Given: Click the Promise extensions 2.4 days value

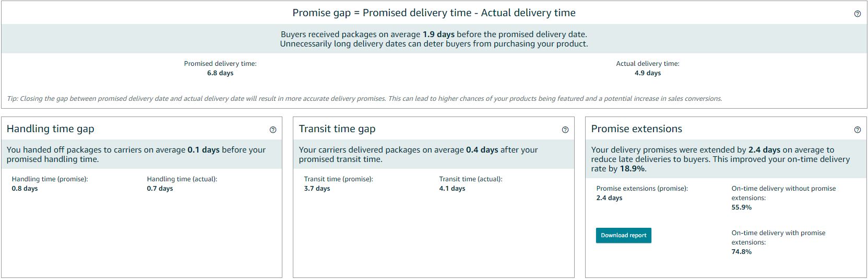Looking at the screenshot, I should 609,198.
